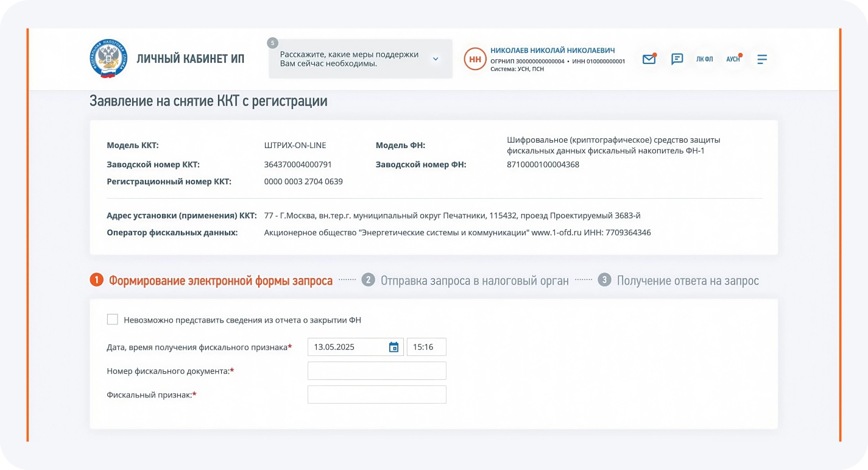Open the АУСН section icon
Image resolution: width=868 pixels, height=470 pixels.
click(733, 59)
